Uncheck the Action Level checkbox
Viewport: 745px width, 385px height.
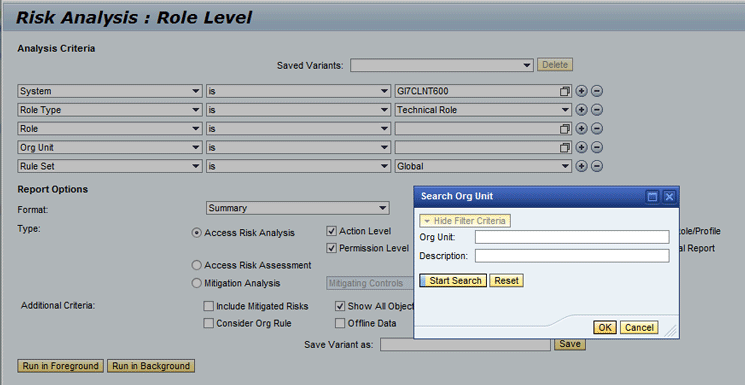332,231
